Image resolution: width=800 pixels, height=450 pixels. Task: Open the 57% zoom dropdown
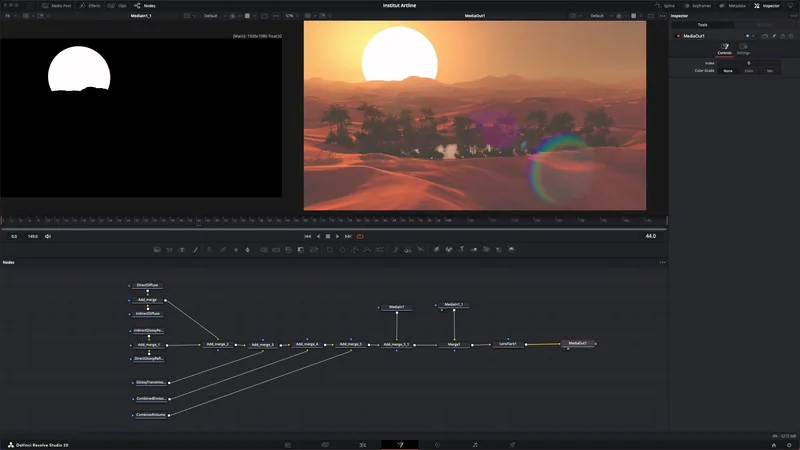pos(292,16)
